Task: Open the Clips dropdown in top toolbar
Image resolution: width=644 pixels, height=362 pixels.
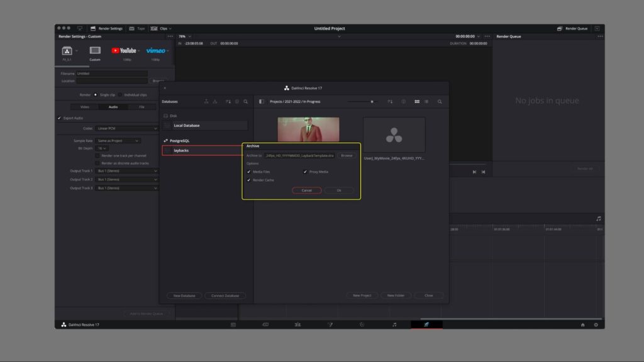Action: [x=161, y=28]
